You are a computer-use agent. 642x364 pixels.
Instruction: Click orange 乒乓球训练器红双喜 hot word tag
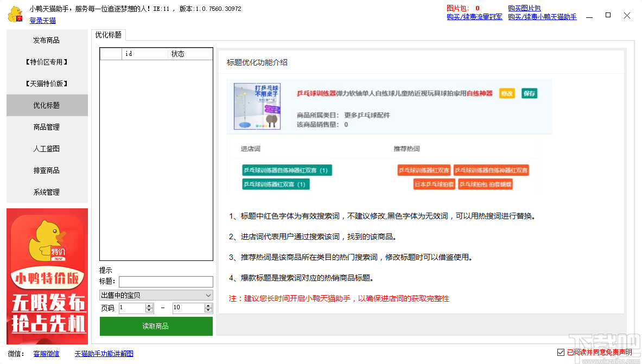pyautogui.click(x=424, y=170)
